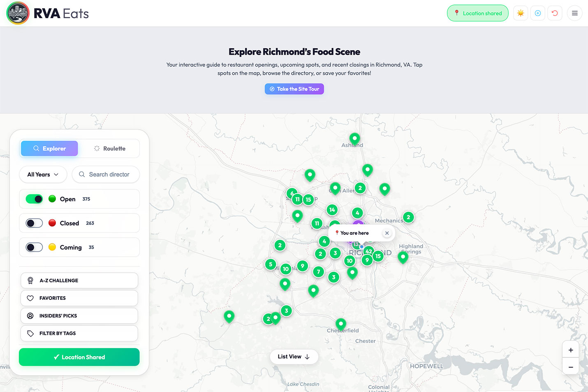Switch to the Explorer tab

49,148
